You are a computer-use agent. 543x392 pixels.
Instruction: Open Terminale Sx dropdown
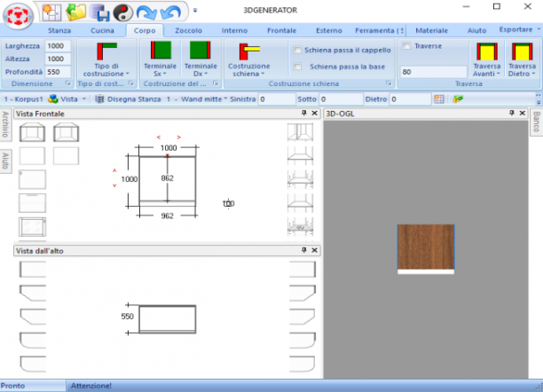pyautogui.click(x=160, y=59)
